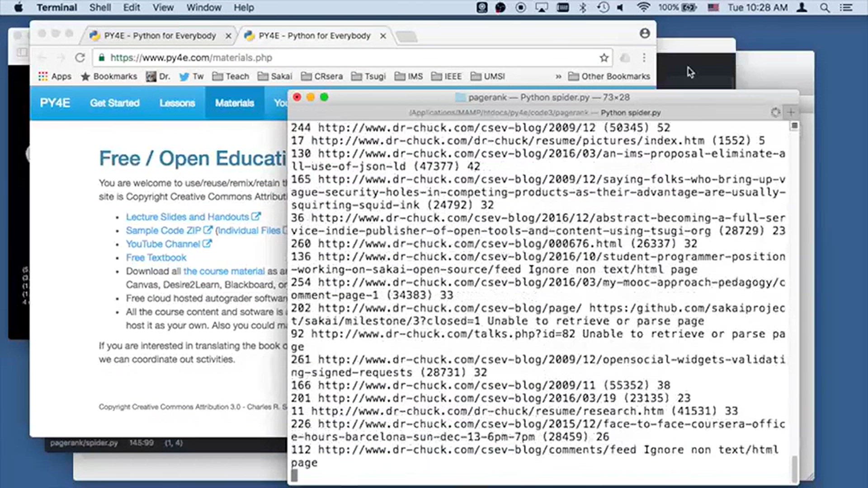
Task: Expand the Teach bookmarks folder
Action: pos(231,76)
